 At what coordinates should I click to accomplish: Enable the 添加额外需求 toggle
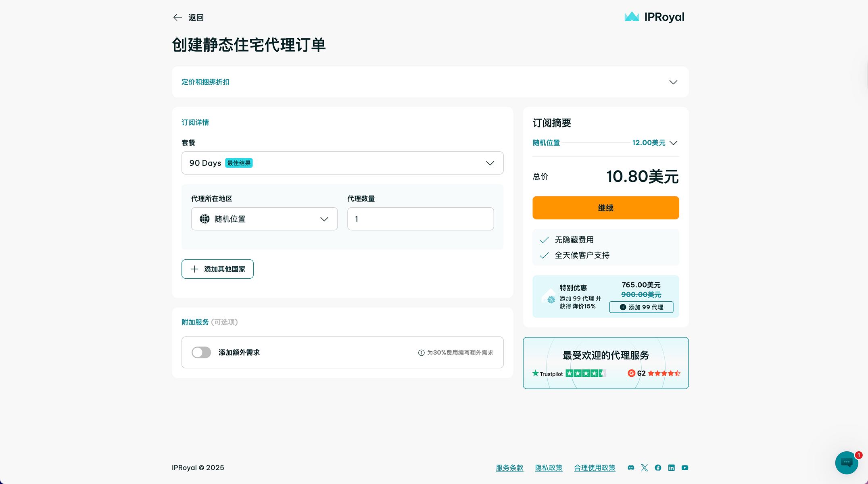(x=201, y=353)
